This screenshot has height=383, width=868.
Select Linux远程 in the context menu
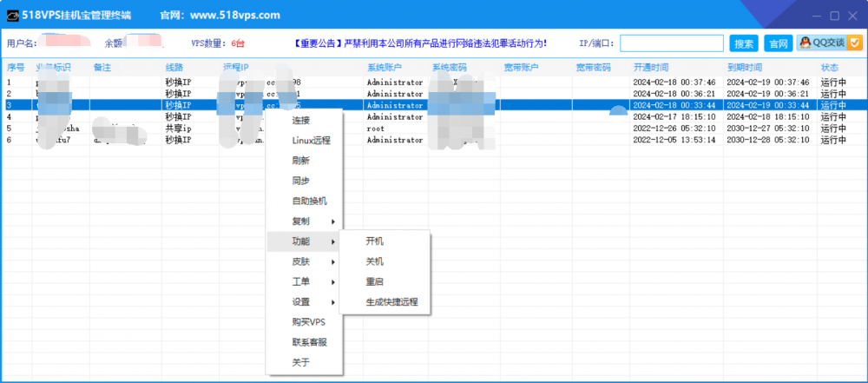305,140
